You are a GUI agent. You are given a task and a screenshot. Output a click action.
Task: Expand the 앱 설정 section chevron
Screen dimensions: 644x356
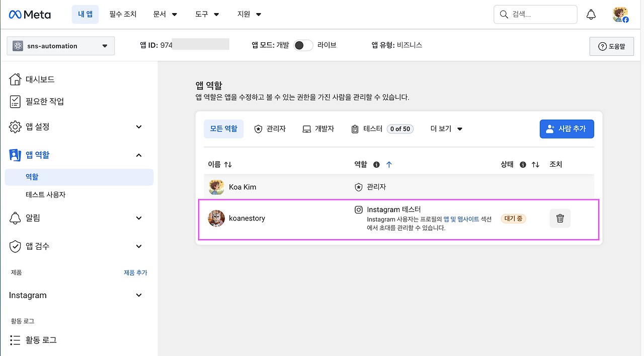(x=139, y=127)
